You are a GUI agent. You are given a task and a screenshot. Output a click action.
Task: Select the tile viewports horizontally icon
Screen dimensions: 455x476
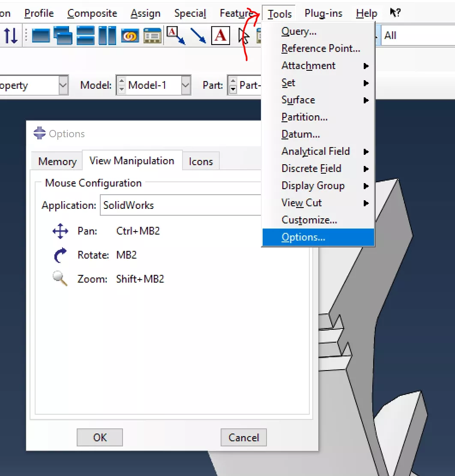click(x=86, y=36)
